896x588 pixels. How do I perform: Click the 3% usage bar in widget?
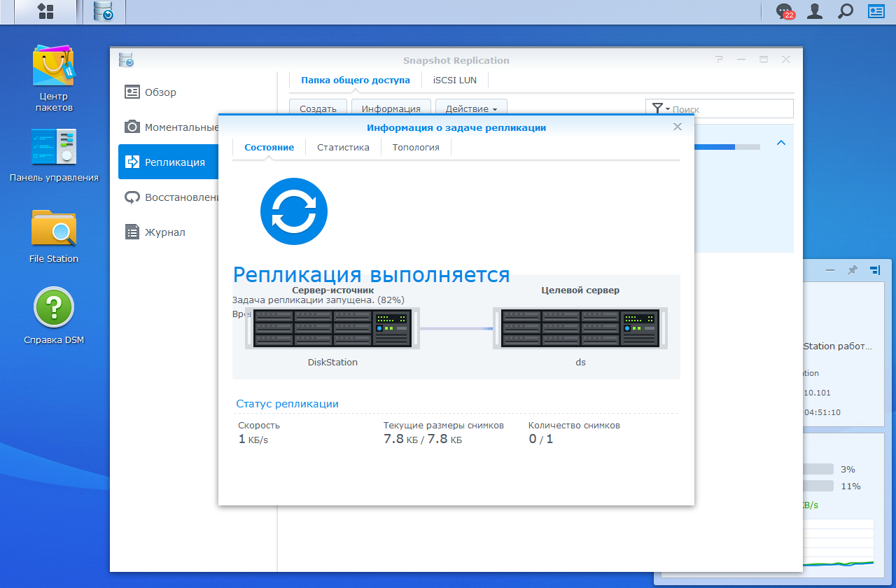(x=818, y=469)
